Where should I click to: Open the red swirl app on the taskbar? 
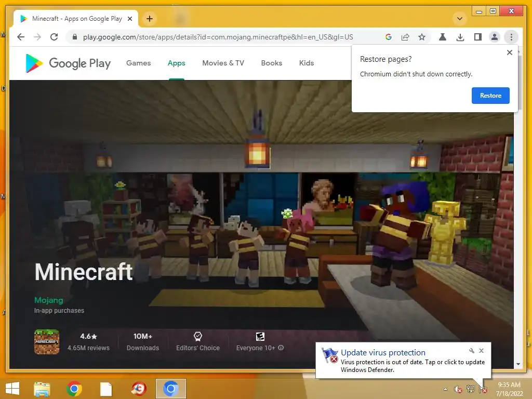coord(138,389)
